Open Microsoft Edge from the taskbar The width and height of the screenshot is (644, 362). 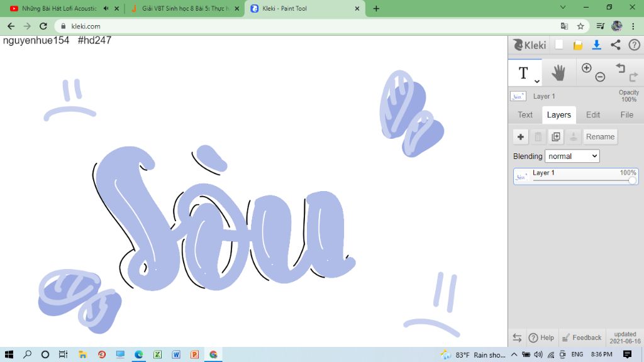pyautogui.click(x=139, y=354)
